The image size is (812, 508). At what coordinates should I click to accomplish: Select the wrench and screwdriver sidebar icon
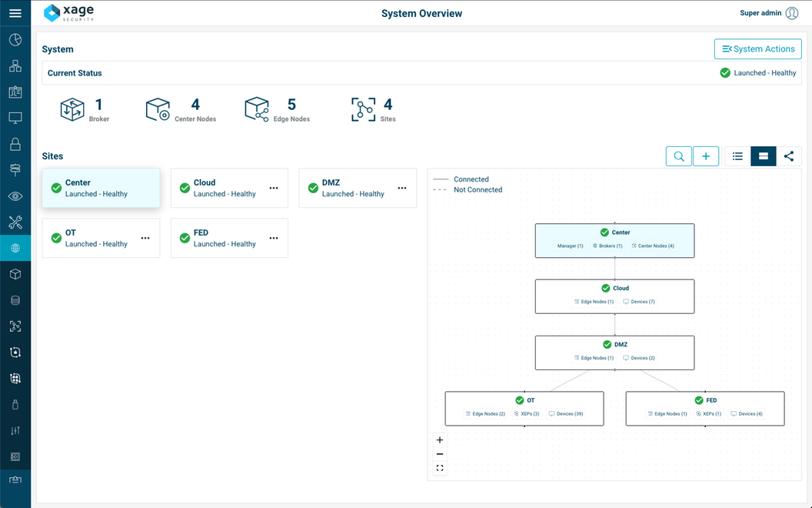[15, 222]
